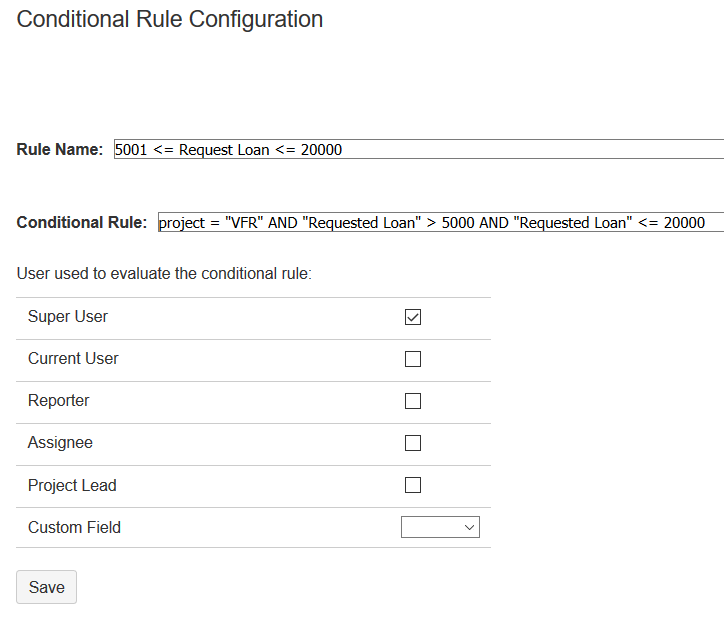This screenshot has height=625, width=724.
Task: Check the Assignee checkbox
Action: pyautogui.click(x=413, y=443)
